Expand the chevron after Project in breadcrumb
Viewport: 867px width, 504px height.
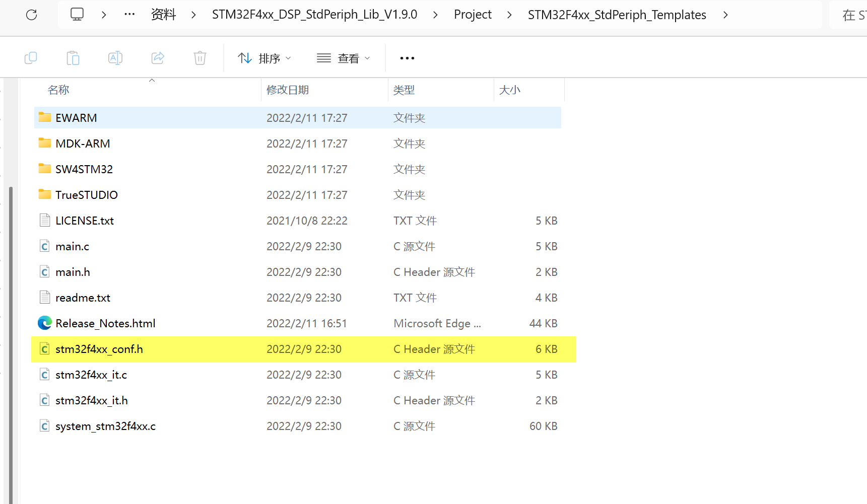pyautogui.click(x=509, y=15)
